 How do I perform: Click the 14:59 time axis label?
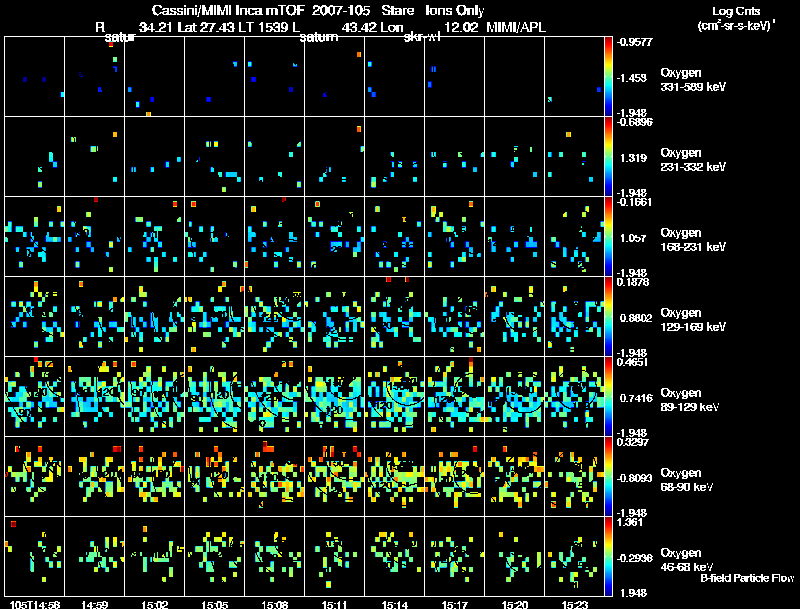pos(94,603)
